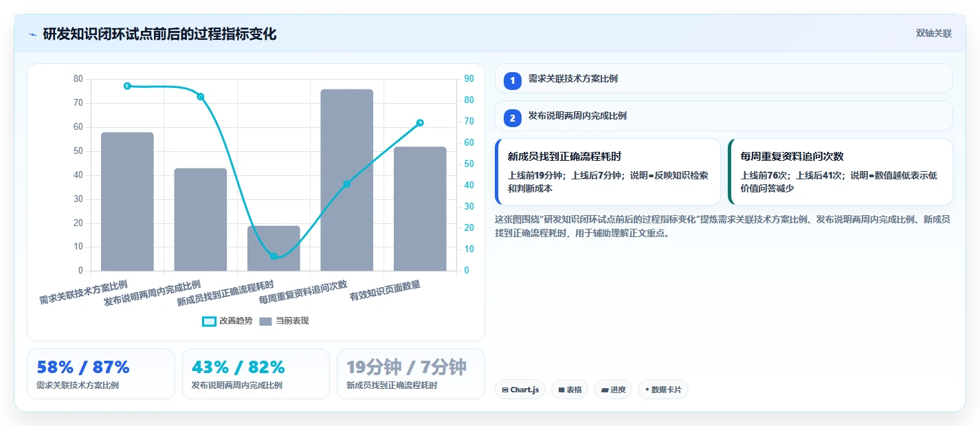Image resolution: width=980 pixels, height=426 pixels.
Task: Click the short bar for 新成员找到正确流程耗时
Action: (274, 248)
